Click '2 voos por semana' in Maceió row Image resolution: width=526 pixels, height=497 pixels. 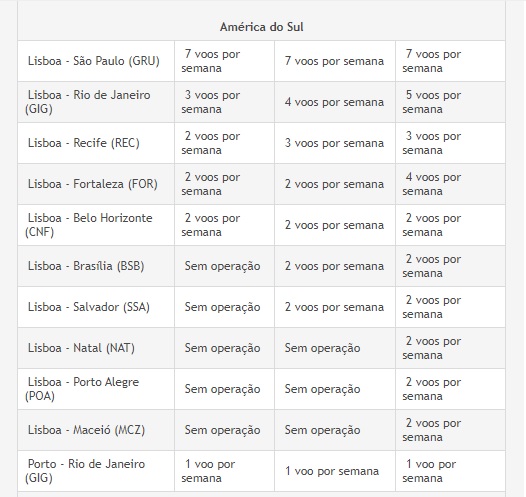450,430
